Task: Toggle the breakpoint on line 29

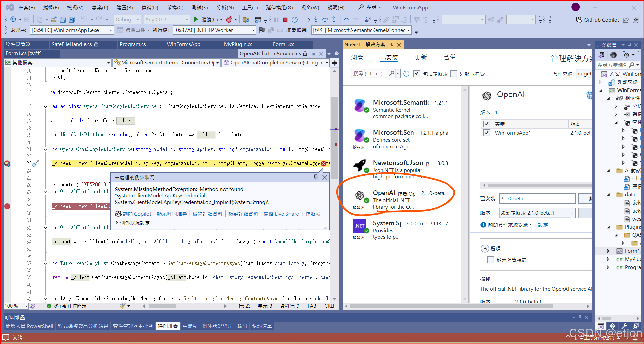Action: [x=7, y=206]
